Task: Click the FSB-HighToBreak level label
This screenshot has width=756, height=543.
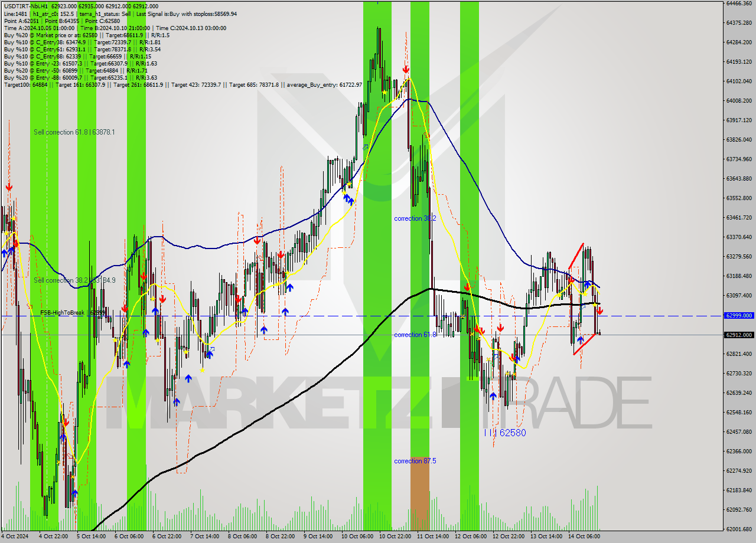Action: 73,312
